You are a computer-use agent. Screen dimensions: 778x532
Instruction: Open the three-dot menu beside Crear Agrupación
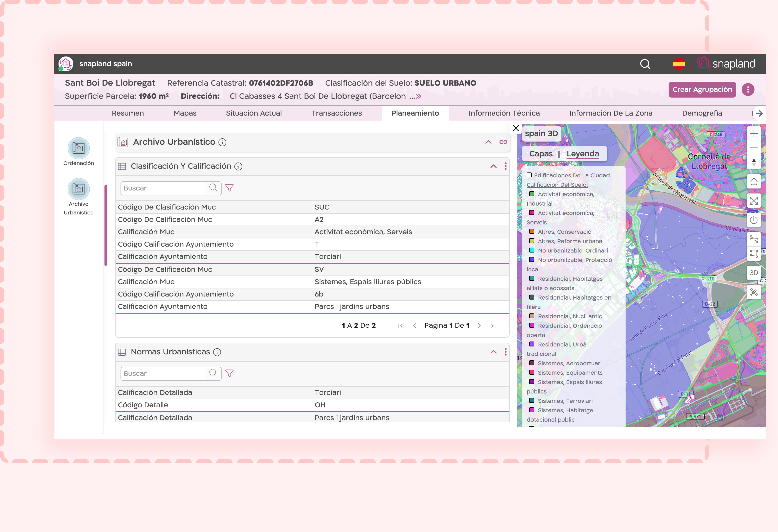[748, 90]
